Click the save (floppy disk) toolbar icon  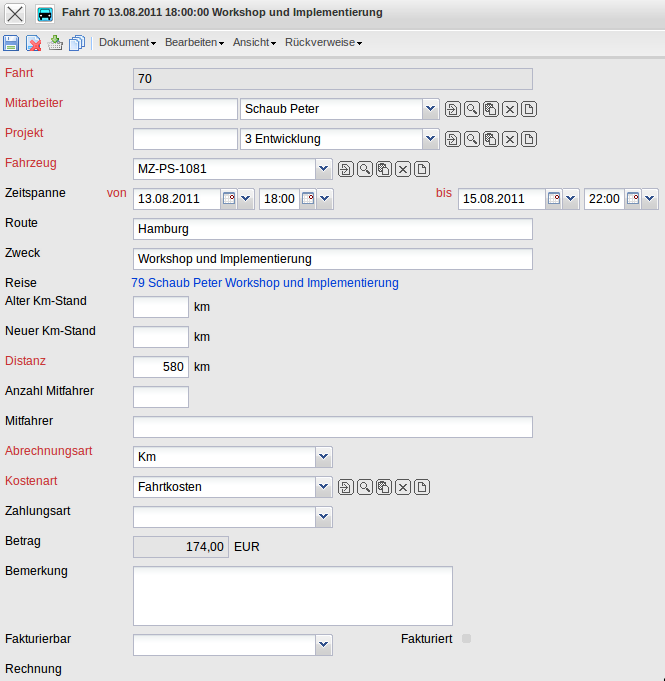tap(11, 43)
